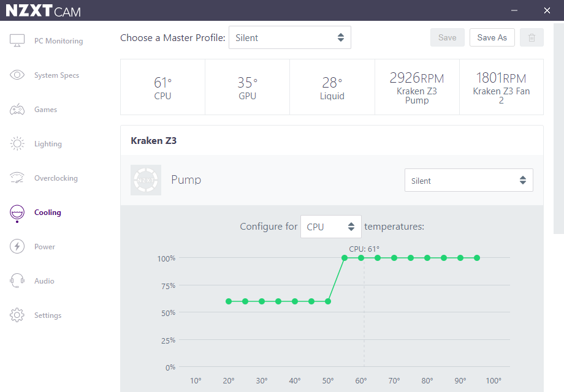Viewport: 564px width, 392px height.
Task: Go to System Specs page
Action: 56,75
